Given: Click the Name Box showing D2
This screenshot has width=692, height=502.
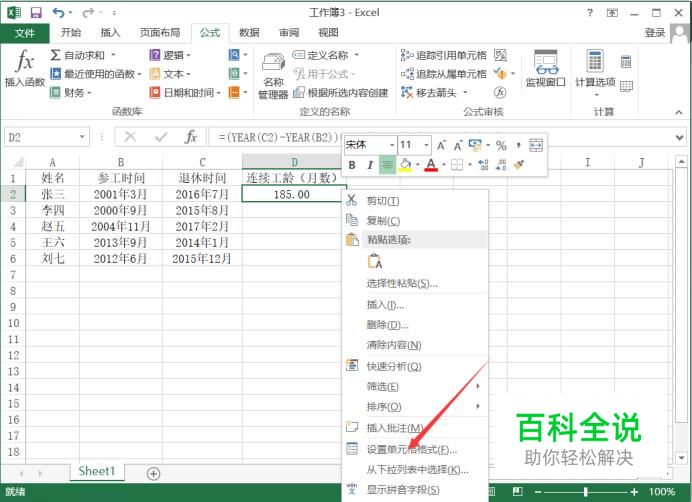Looking at the screenshot, I should coord(42,137).
